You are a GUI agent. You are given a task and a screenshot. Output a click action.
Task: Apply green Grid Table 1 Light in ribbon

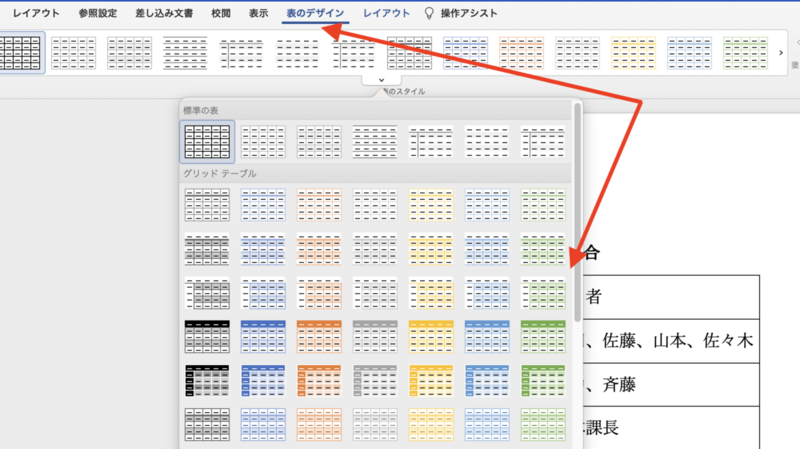point(745,53)
